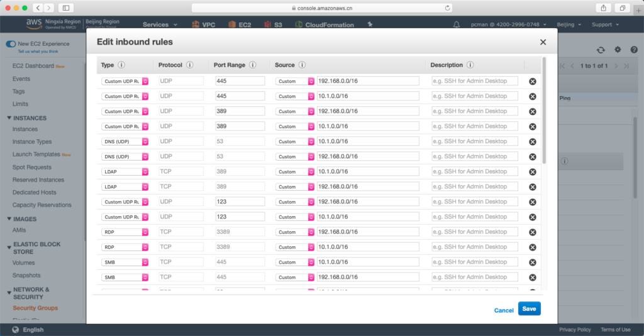Click the Safari share icon

point(604,8)
